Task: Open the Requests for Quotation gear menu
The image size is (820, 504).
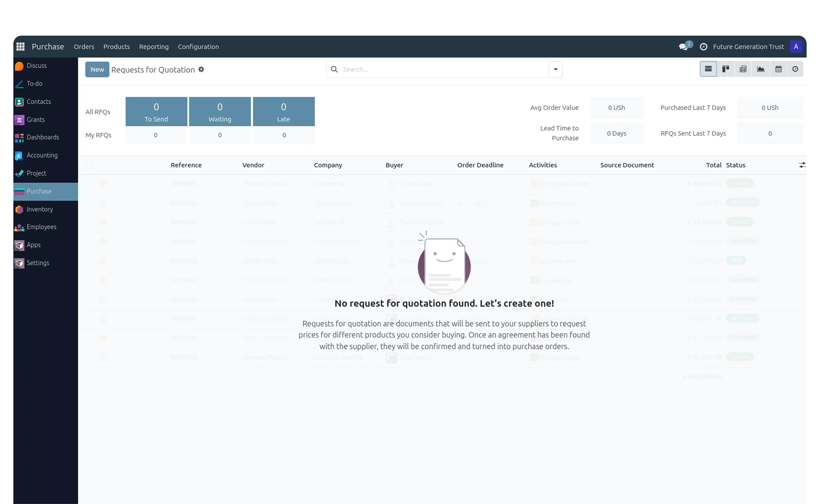Action: coord(201,69)
